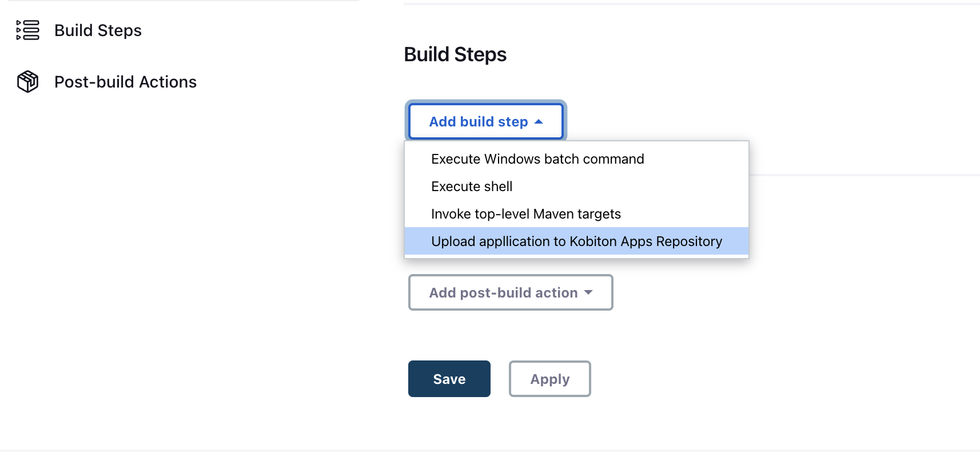Select Build Steps in the sidebar
Viewport: 980px width, 452px height.
coord(98,30)
